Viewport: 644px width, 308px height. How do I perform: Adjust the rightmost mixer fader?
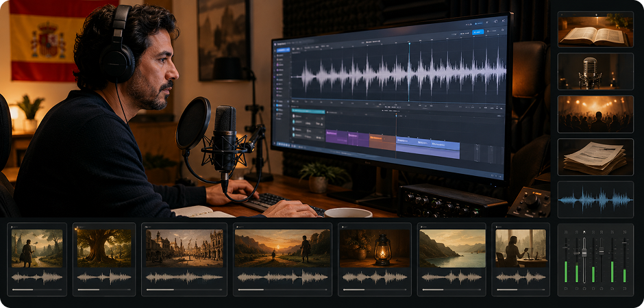625,243
